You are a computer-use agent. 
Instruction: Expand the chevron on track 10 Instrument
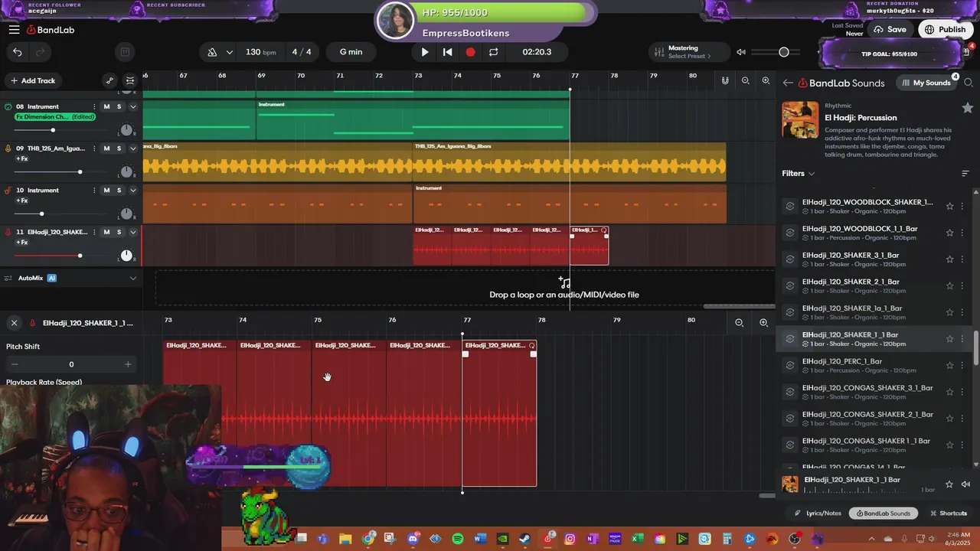click(132, 190)
